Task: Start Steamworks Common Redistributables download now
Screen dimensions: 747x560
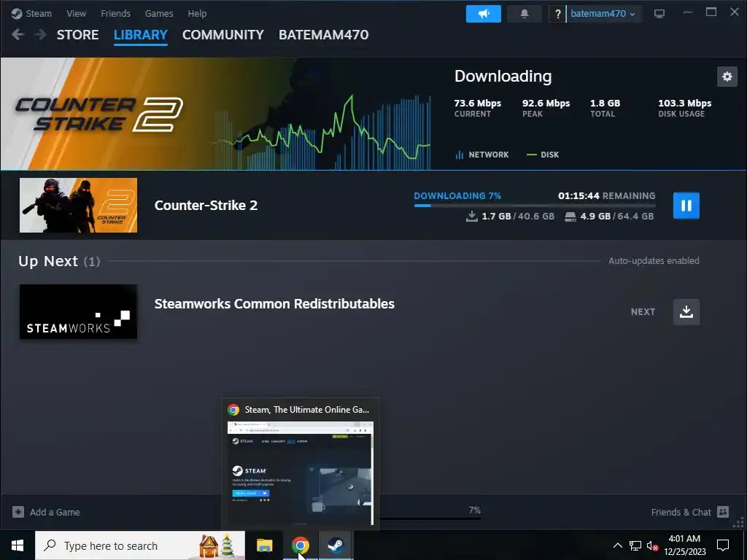Action: click(x=686, y=312)
